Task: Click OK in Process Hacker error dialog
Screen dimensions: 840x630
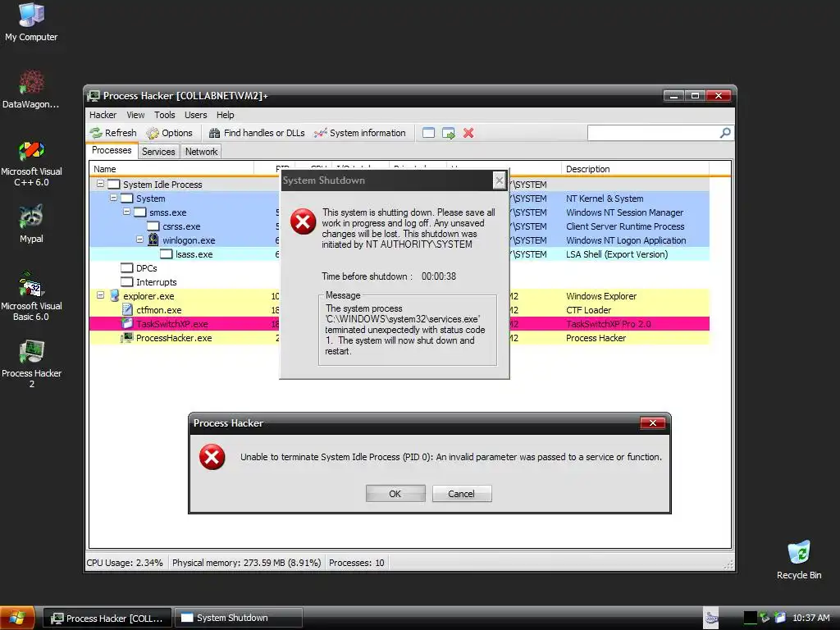Action: pyautogui.click(x=395, y=493)
